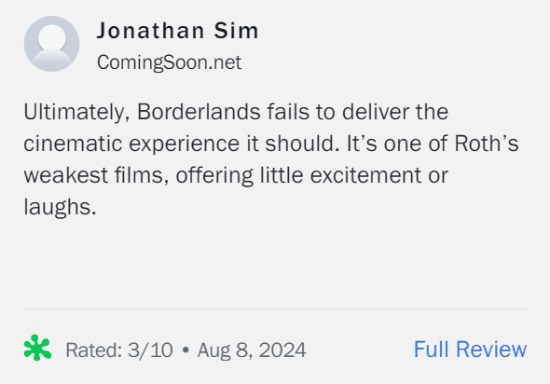
Task: Open the Full Review link
Action: coord(470,349)
